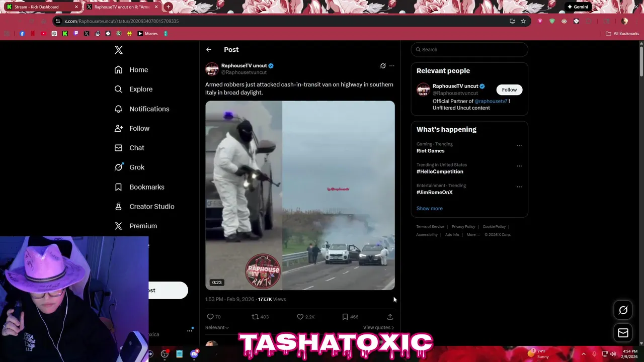Open Chat in the sidebar
Viewport: 644px width, 362px height.
[129, 148]
